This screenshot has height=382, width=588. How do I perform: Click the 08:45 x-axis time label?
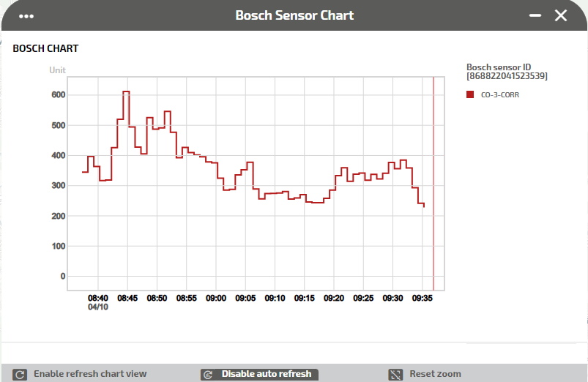point(127,299)
